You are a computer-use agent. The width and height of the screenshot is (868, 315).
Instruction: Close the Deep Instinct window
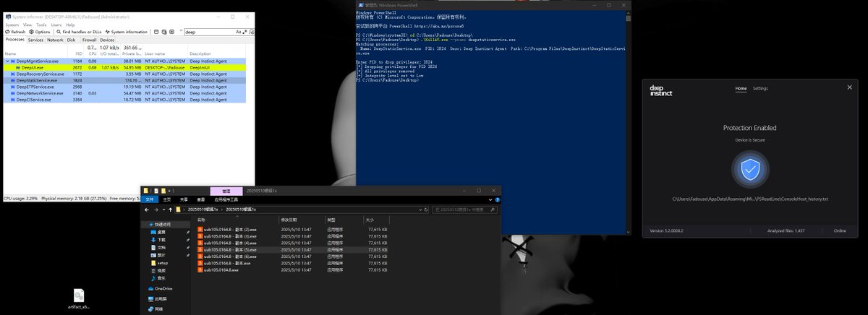849,87
